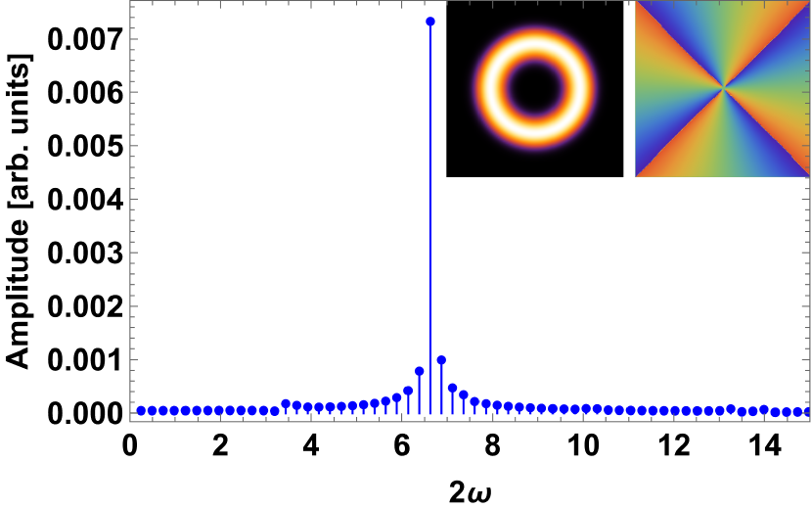Click the center vortex of the phase map

click(x=723, y=88)
